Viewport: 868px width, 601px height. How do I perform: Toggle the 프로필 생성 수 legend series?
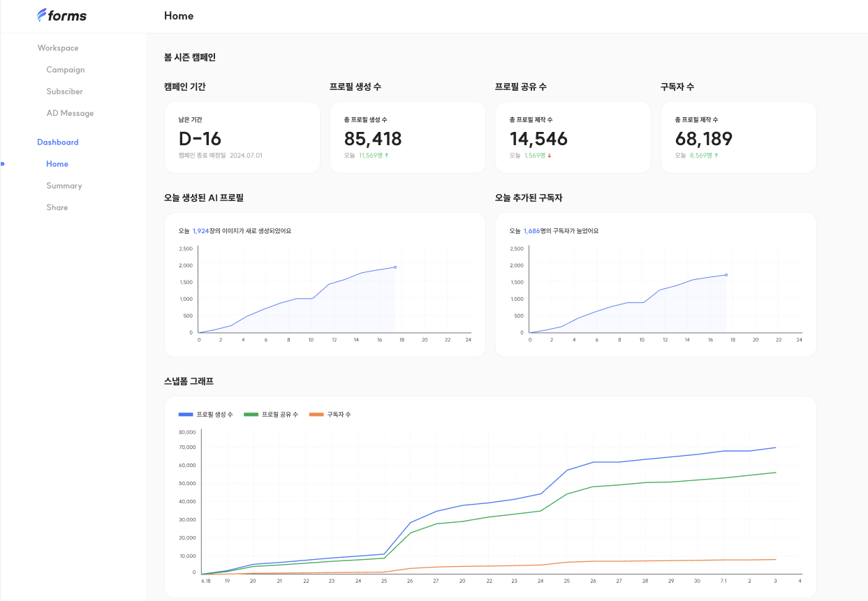click(x=206, y=415)
